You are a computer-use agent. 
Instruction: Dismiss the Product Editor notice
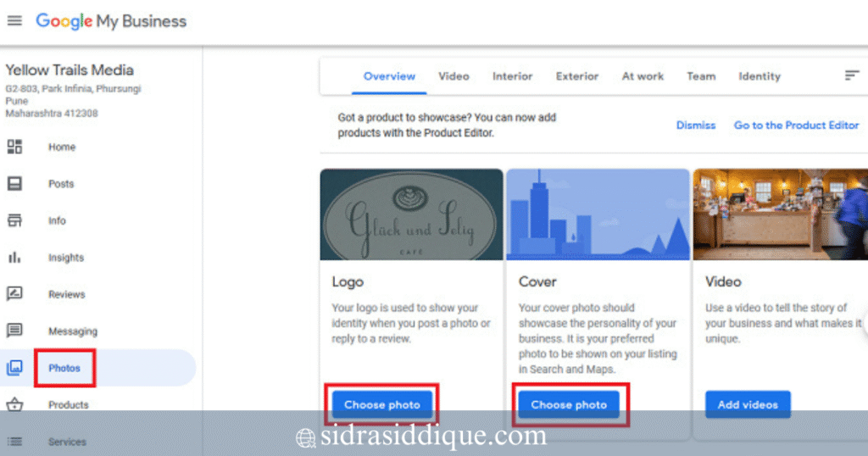pos(696,125)
